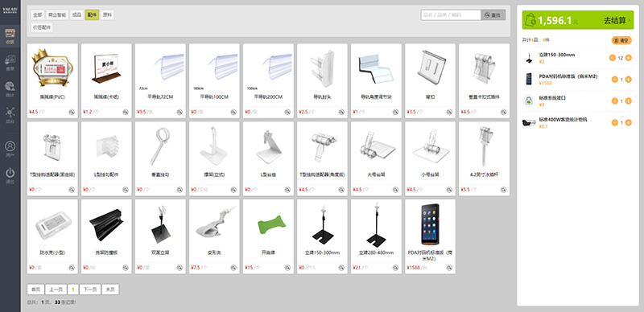Decrease quantity of PDA对码机标准版 in cart
Screen dimensions: 644x312
tap(615, 80)
